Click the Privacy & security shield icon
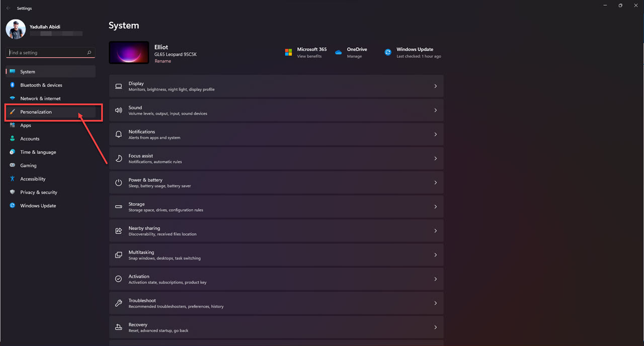This screenshot has height=346, width=644. (13, 192)
